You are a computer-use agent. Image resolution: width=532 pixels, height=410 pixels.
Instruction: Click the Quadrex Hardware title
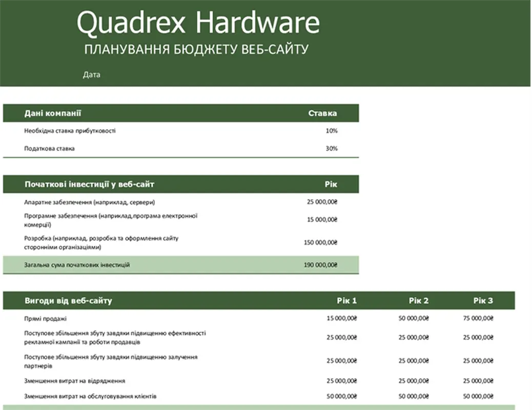click(x=198, y=23)
